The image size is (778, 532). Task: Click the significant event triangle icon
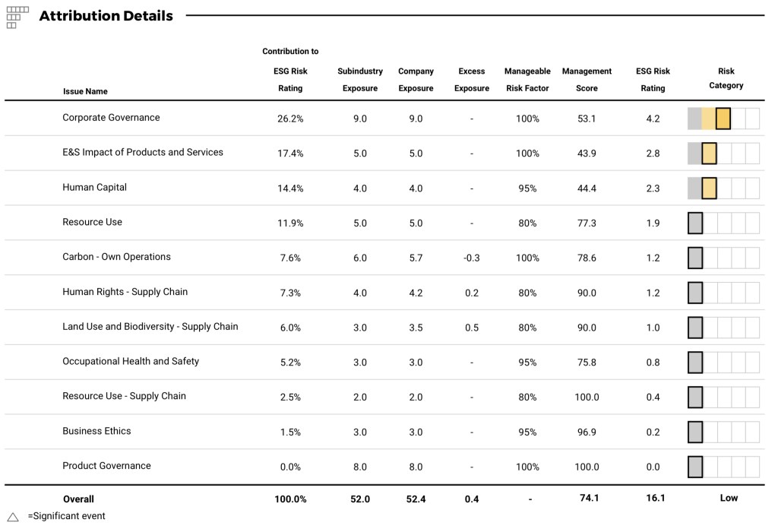coord(12,517)
